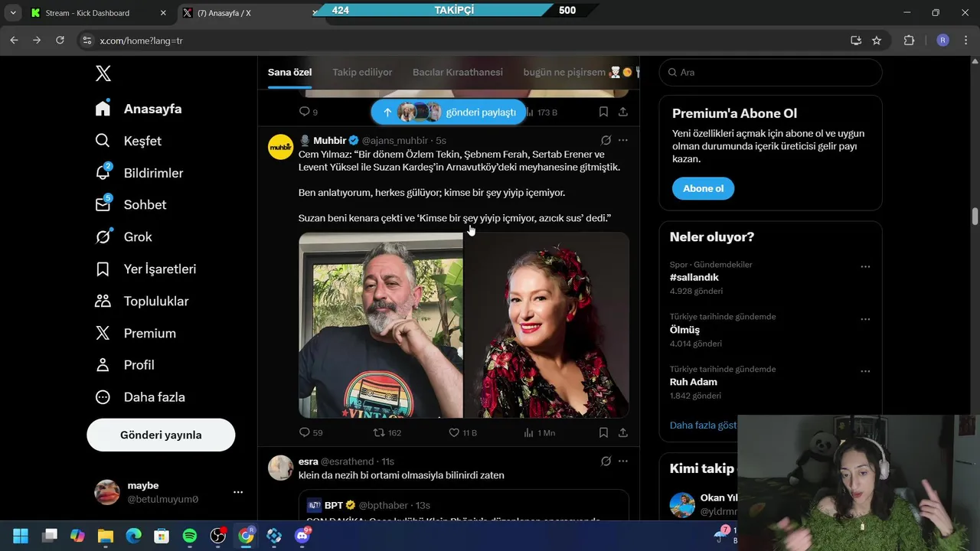Open Chrome extensions puzzle icon
This screenshot has height=551, width=980.
pyautogui.click(x=910, y=40)
